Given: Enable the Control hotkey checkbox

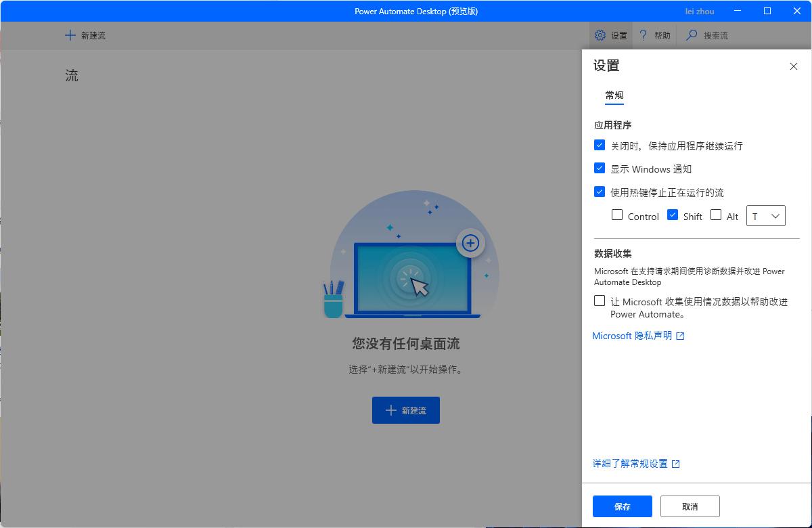Looking at the screenshot, I should 616,215.
